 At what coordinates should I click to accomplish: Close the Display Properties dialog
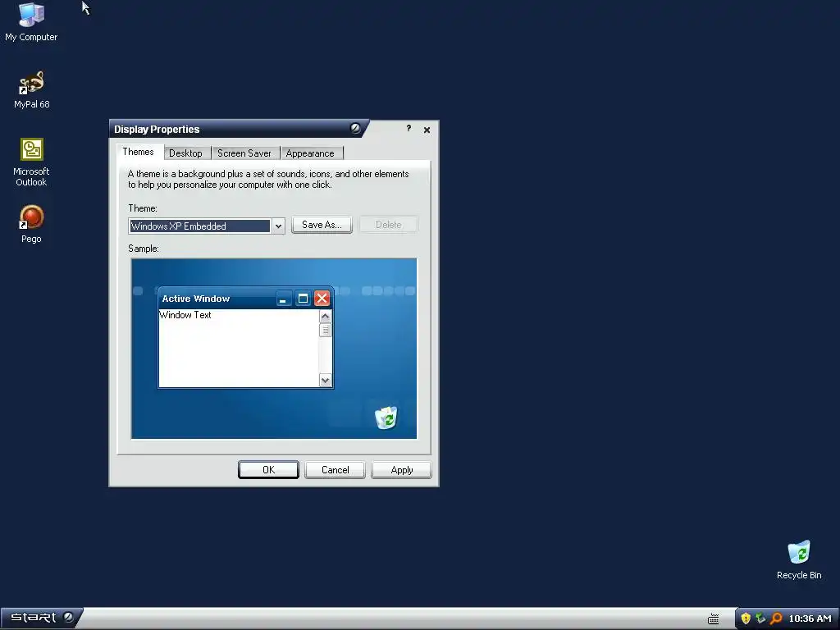pyautogui.click(x=427, y=130)
